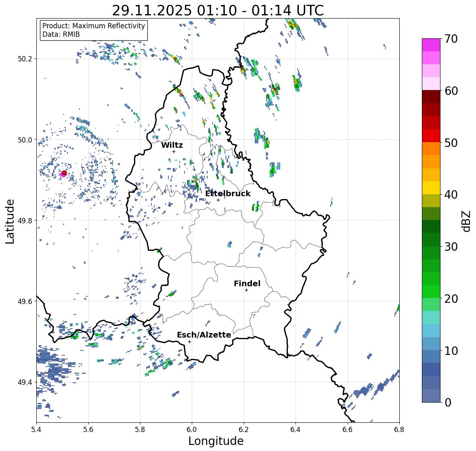Click the 49.6 latitude tick label
The height and width of the screenshot is (451, 476).
(25, 301)
